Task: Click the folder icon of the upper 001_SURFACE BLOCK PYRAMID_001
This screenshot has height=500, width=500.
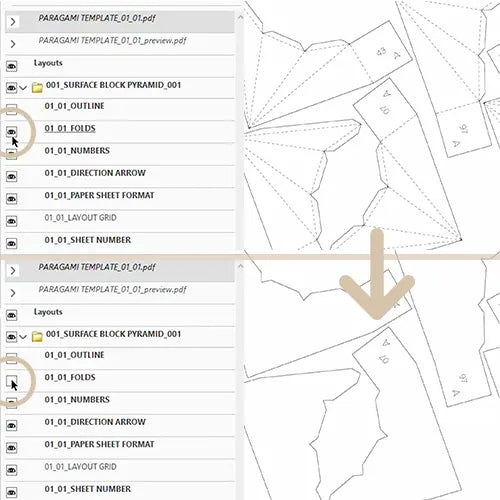Action: 37,87
